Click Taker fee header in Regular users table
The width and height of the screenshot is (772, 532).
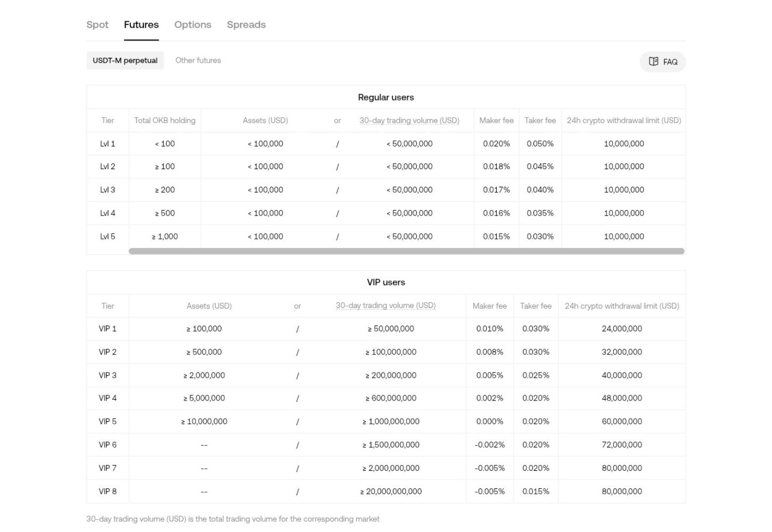tap(540, 121)
